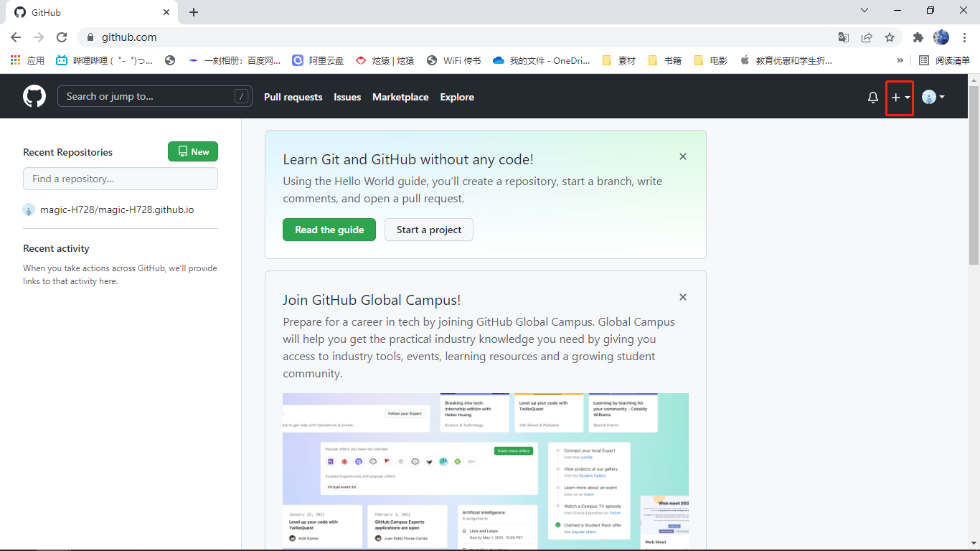This screenshot has width=980, height=551.
Task: Open the 应用 apps bookmark
Action: pos(27,60)
